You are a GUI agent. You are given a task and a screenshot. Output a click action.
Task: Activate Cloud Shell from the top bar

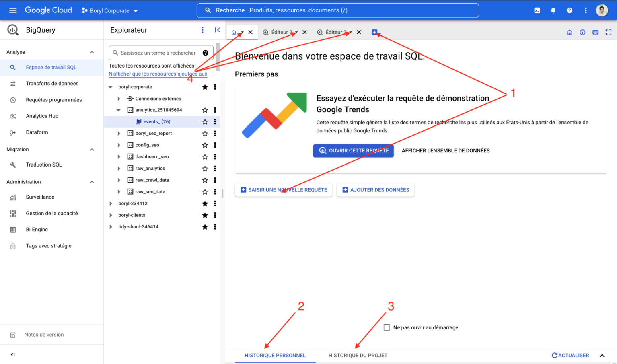[x=537, y=10]
